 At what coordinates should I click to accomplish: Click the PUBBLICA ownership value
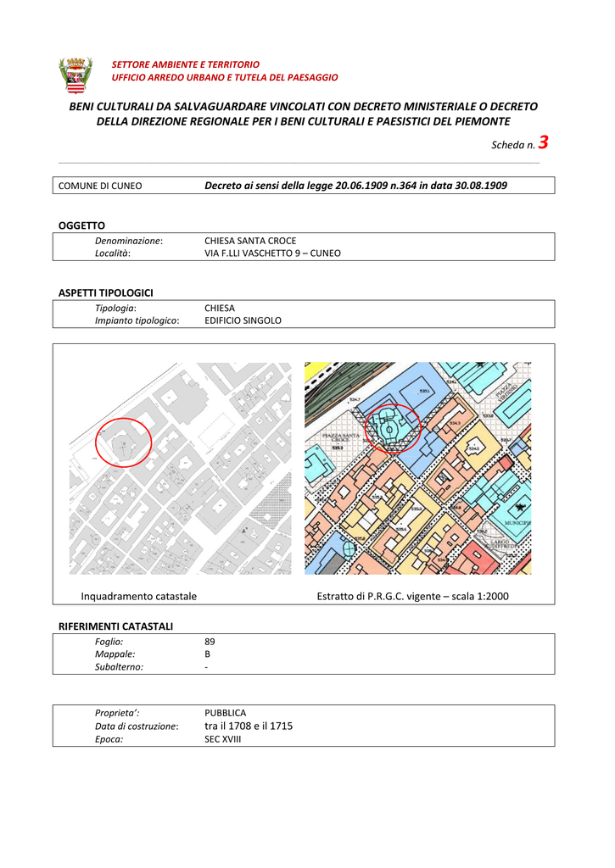click(x=226, y=713)
